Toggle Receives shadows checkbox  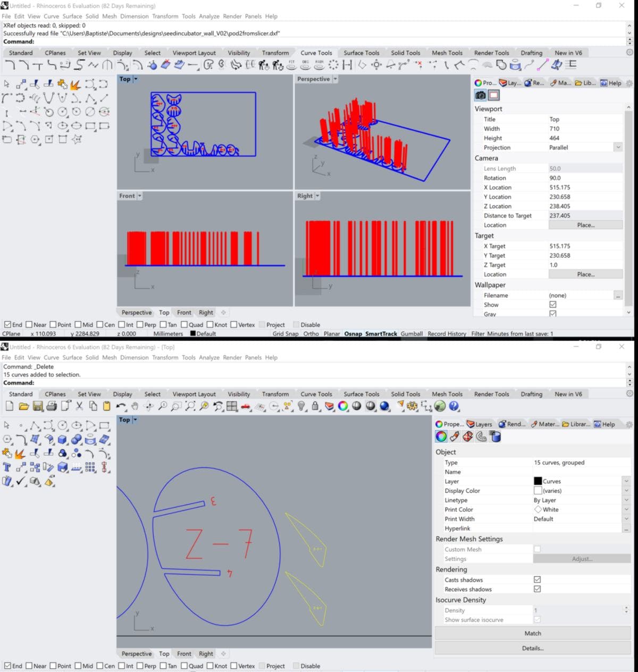pyautogui.click(x=538, y=589)
